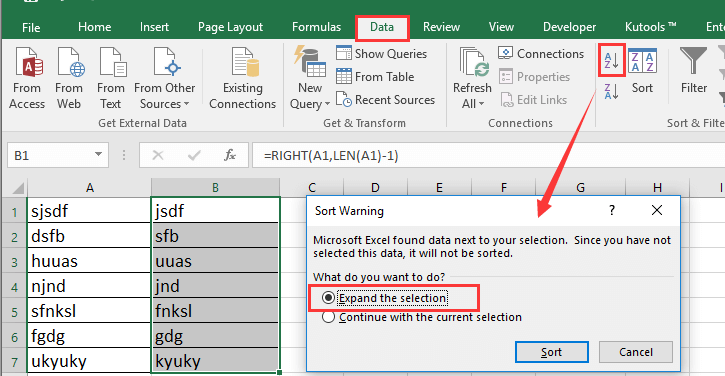Click Properties in Connections group
This screenshot has height=376, width=725.
click(x=535, y=76)
